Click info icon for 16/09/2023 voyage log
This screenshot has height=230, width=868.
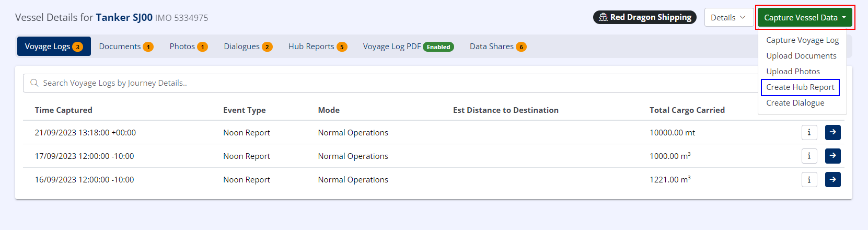(809, 180)
